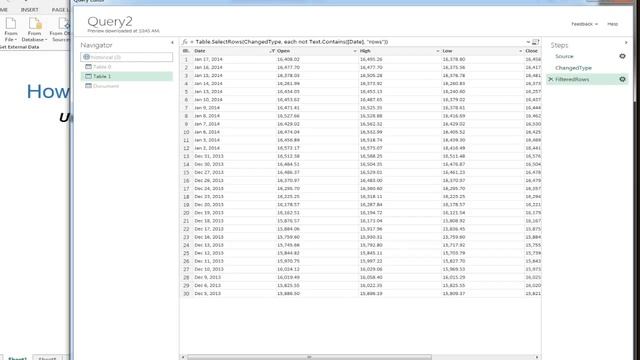Click the Table 0 table icon
640x360 pixels.
pyautogui.click(x=88, y=67)
